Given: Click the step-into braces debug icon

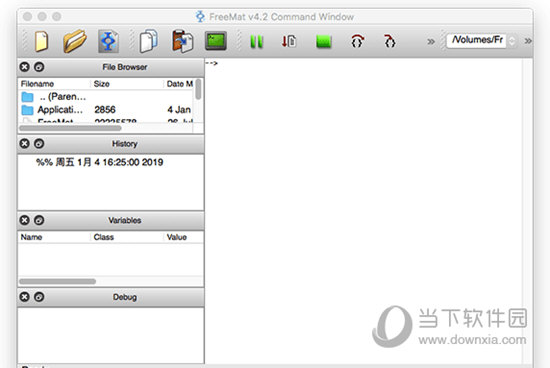Looking at the screenshot, I should (x=389, y=41).
